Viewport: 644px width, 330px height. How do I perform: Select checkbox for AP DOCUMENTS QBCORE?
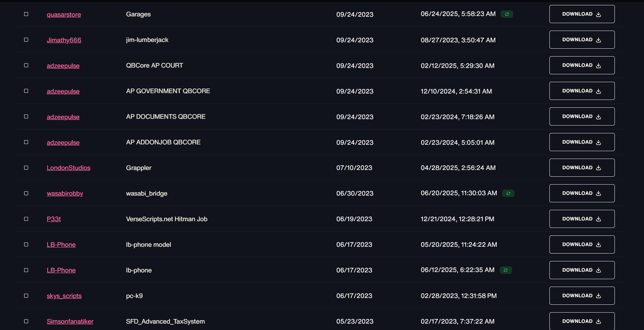(26, 117)
